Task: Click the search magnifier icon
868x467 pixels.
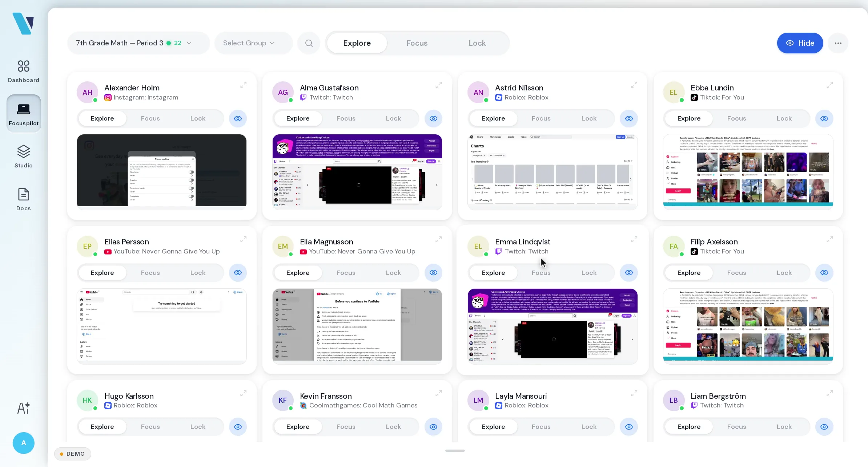Action: (x=309, y=43)
